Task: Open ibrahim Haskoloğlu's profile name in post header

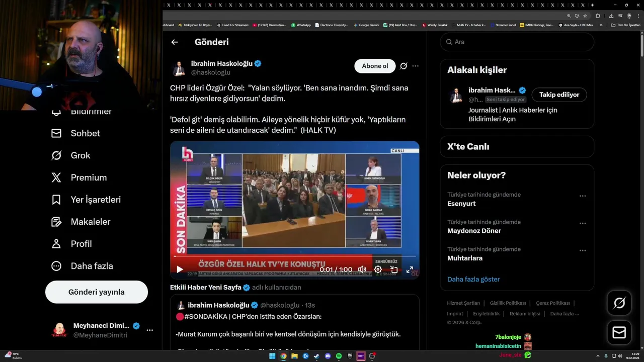Action: pos(222,63)
